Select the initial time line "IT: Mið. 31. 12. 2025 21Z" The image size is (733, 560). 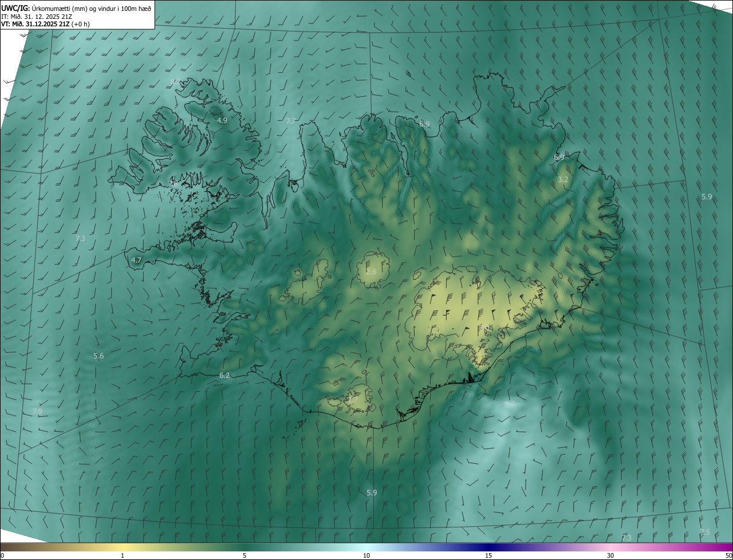coord(37,16)
